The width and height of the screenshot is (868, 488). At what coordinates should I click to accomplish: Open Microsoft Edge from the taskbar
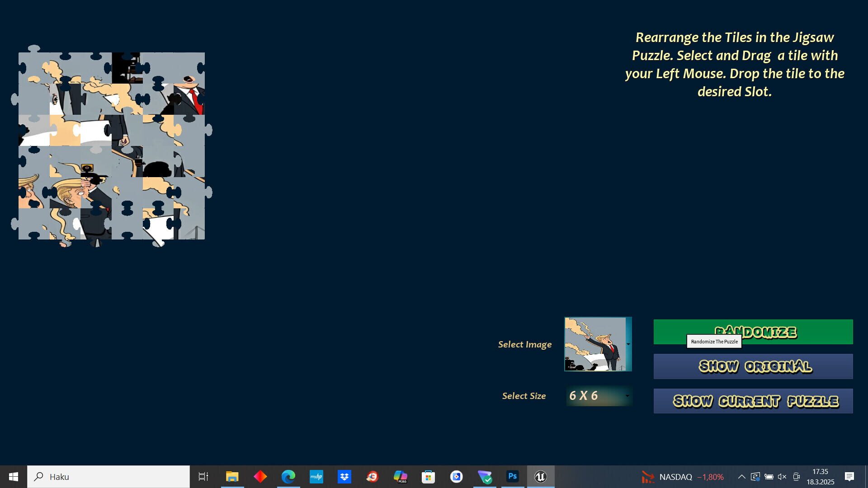(x=288, y=476)
